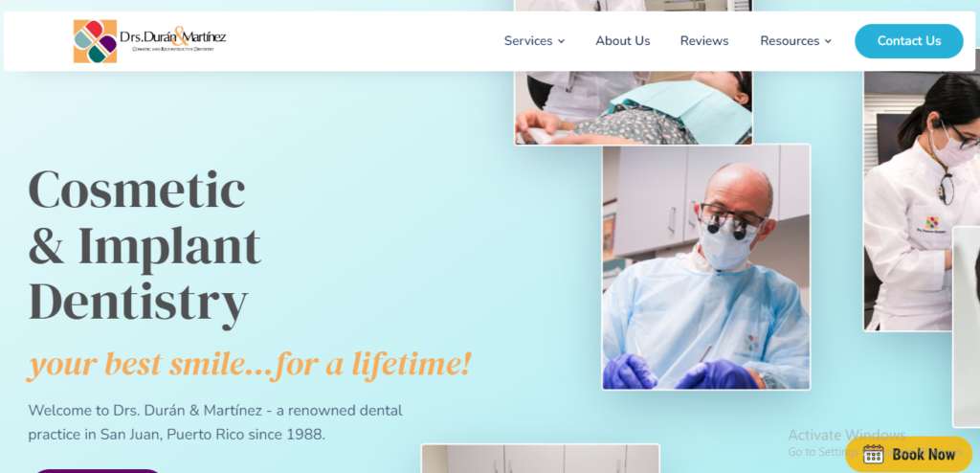Go to the About Us page
Image resolution: width=980 pixels, height=473 pixels.
pyautogui.click(x=622, y=41)
